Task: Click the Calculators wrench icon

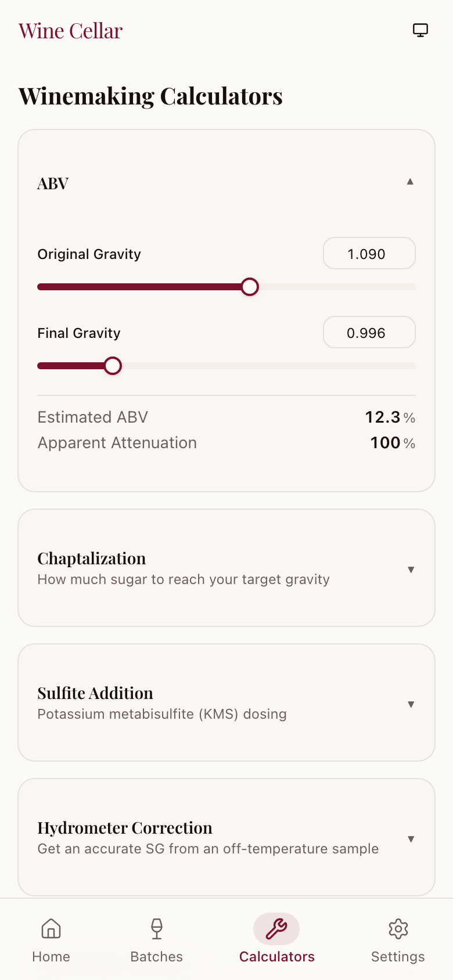Action: pyautogui.click(x=276, y=928)
